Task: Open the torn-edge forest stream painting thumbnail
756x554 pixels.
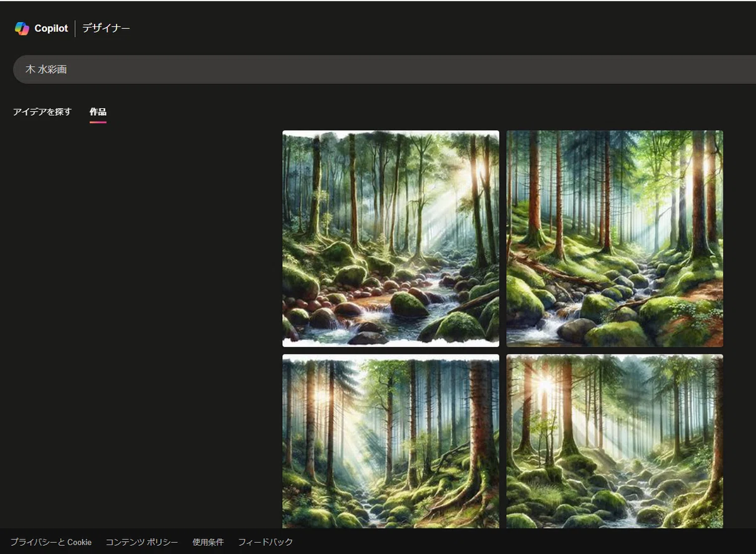Action: pyautogui.click(x=391, y=239)
